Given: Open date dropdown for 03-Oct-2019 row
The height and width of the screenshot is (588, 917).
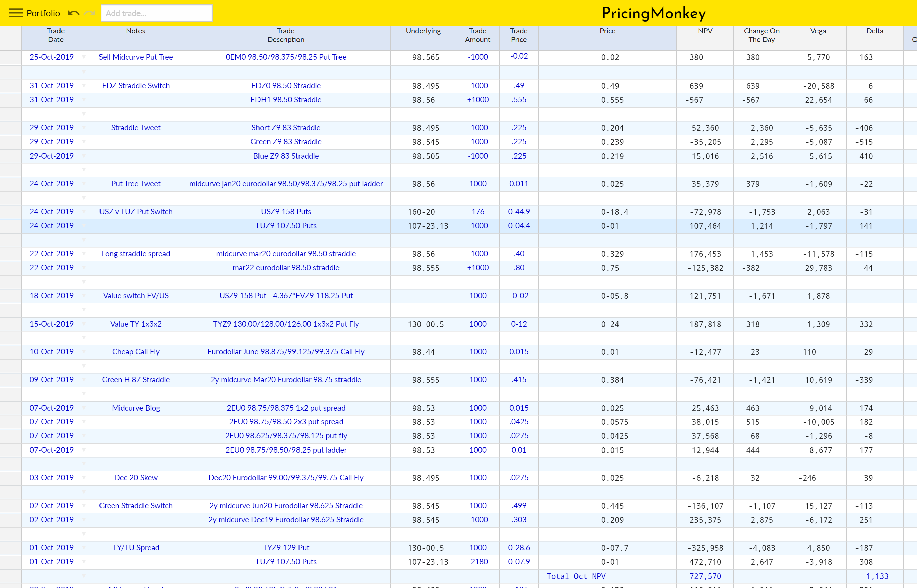Looking at the screenshot, I should 84,478.
